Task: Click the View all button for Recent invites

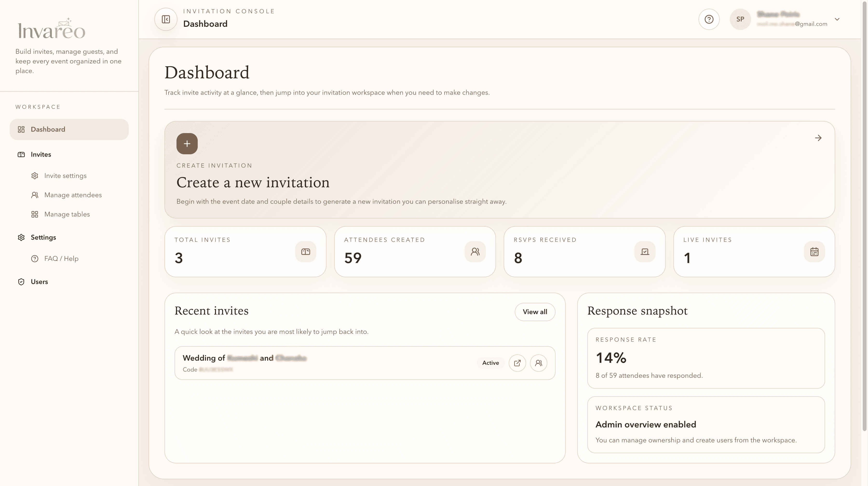Action: pos(535,311)
